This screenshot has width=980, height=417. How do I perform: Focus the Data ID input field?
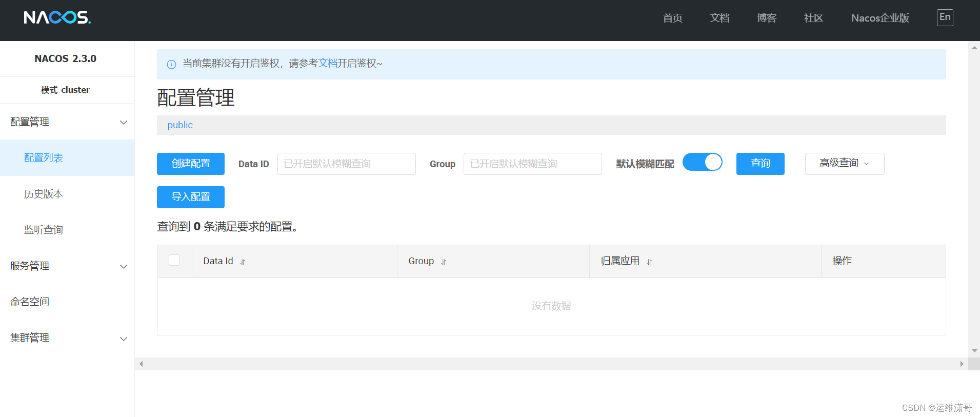347,164
